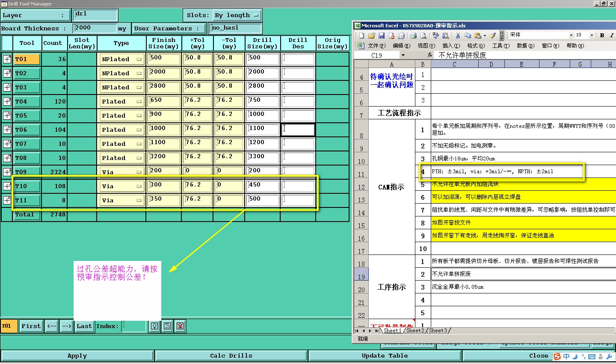Open the Paste options dropdown arrow in Excel

click(x=485, y=36)
